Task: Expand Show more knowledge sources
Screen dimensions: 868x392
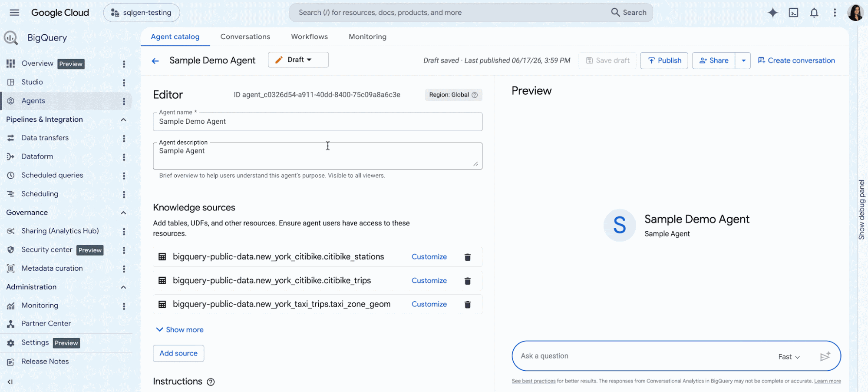Action: (180, 329)
